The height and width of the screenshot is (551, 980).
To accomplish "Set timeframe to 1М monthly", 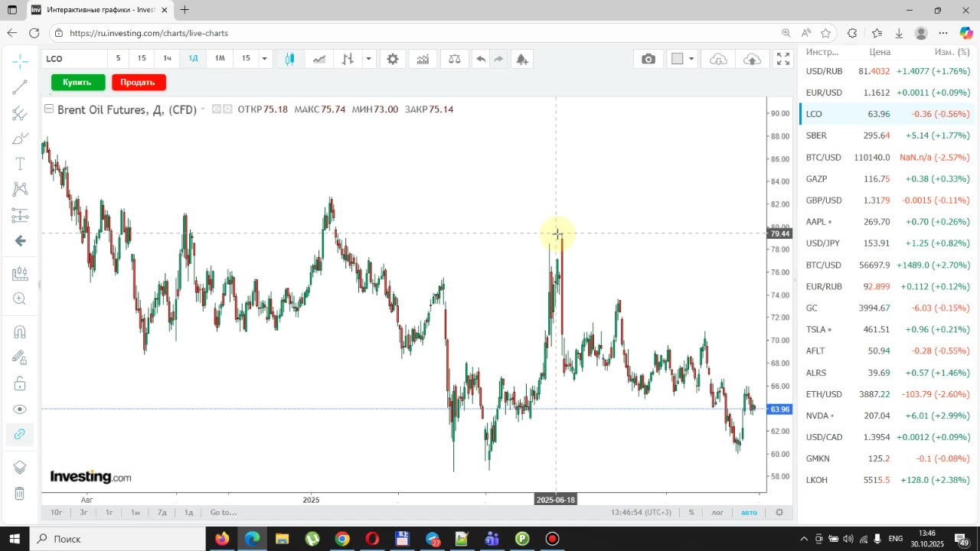I will click(x=220, y=59).
